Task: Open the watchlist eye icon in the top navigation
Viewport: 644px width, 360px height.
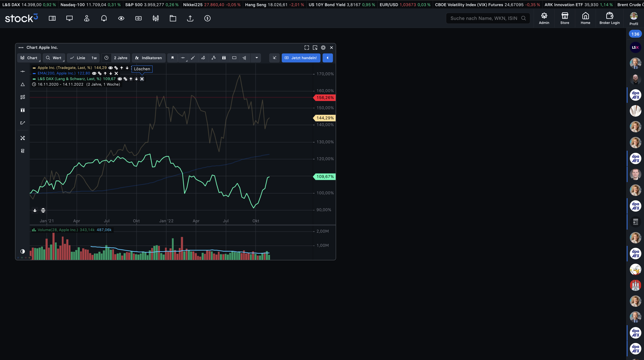Action: point(121,18)
